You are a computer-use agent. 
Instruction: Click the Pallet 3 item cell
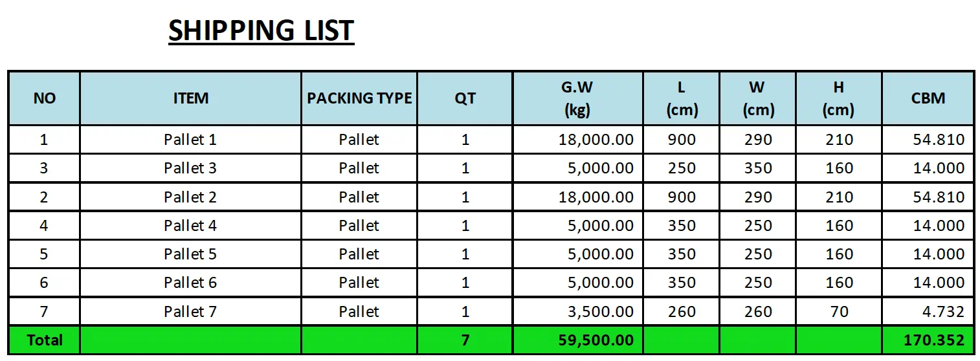point(190,168)
